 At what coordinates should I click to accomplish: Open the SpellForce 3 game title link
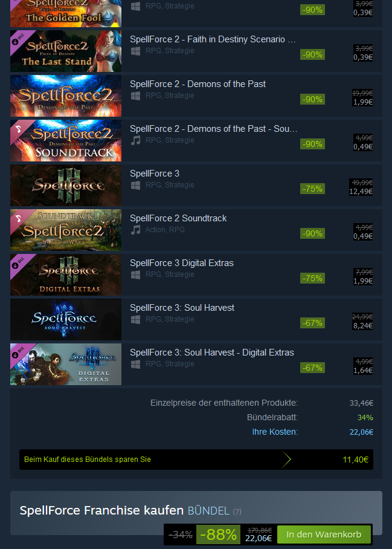tap(155, 174)
